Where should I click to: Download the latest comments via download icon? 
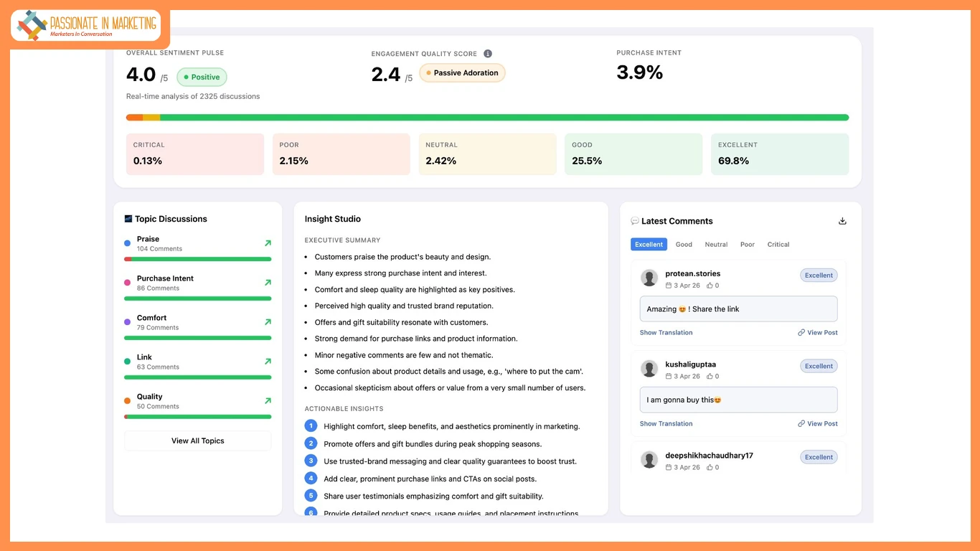tap(842, 221)
